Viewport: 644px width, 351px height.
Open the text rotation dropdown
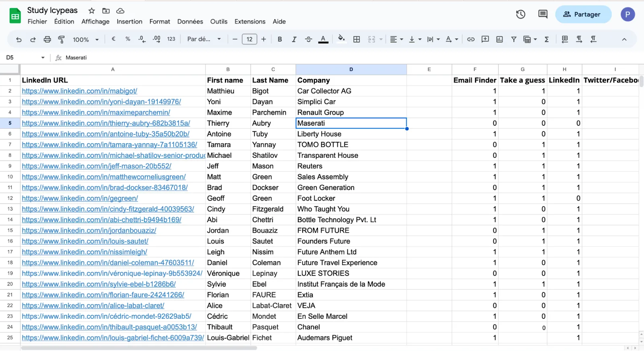452,39
